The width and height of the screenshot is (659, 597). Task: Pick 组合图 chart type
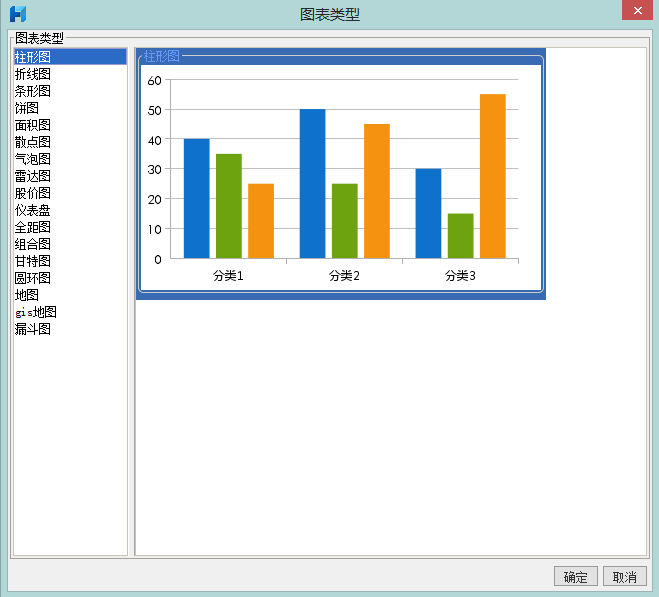click(70, 244)
